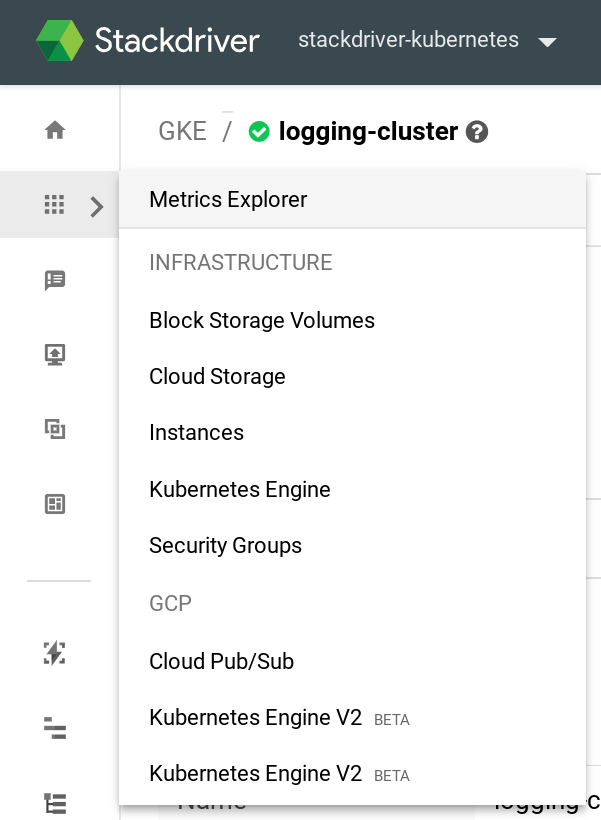Image resolution: width=601 pixels, height=820 pixels.
Task: Click the green check status icon
Action: coord(259,132)
